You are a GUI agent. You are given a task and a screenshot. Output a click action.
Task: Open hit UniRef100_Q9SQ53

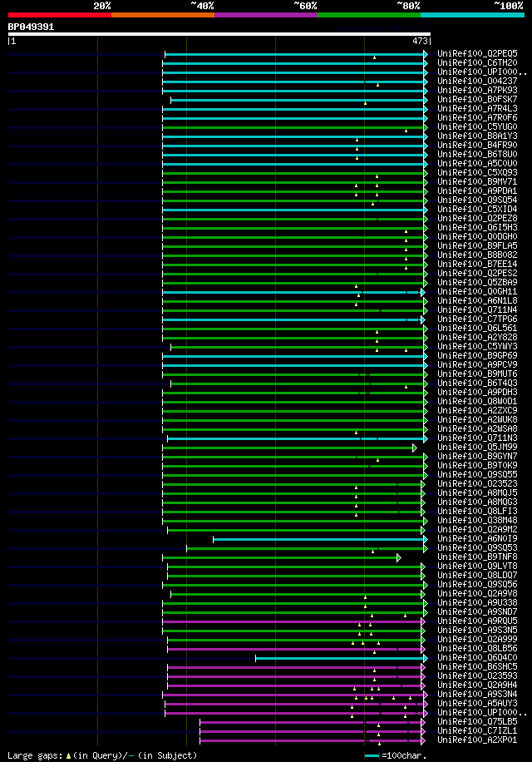click(x=477, y=547)
